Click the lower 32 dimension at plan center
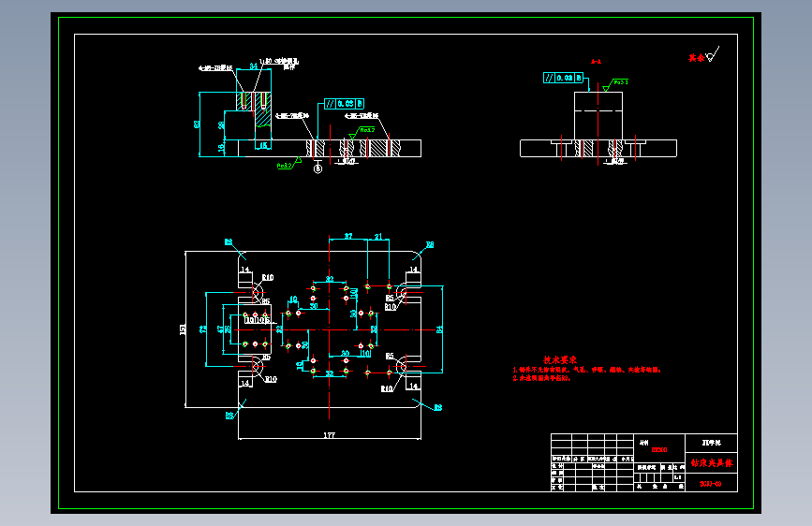This screenshot has width=812, height=526. [x=330, y=373]
